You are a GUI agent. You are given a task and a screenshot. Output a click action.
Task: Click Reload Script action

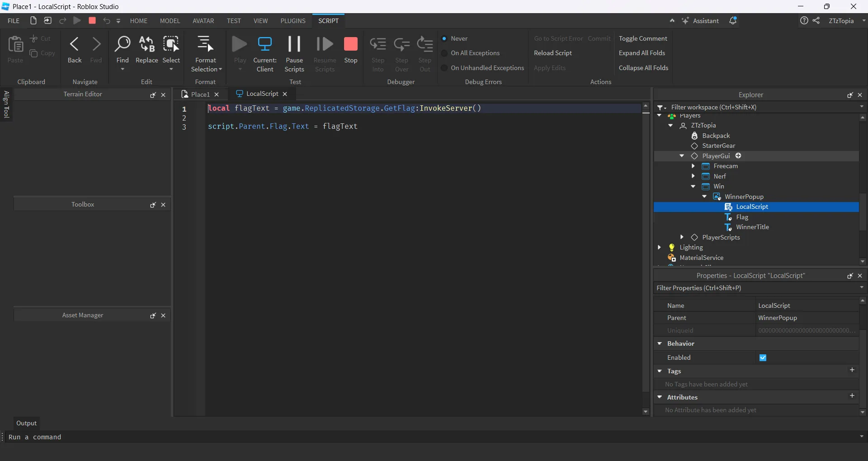pos(553,53)
